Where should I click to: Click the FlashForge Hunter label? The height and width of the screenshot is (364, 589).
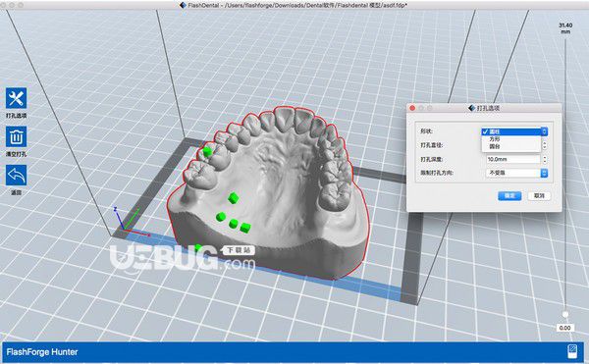[42, 352]
